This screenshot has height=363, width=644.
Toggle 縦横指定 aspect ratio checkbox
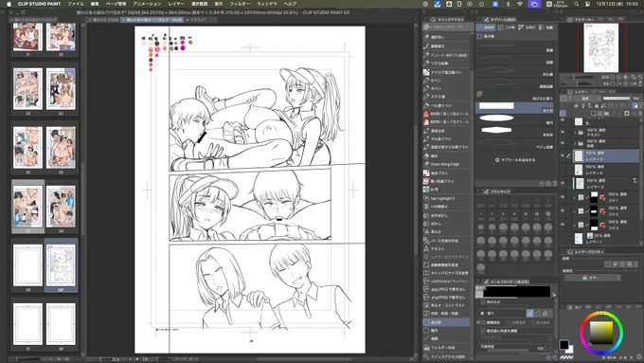pyautogui.click(x=483, y=322)
